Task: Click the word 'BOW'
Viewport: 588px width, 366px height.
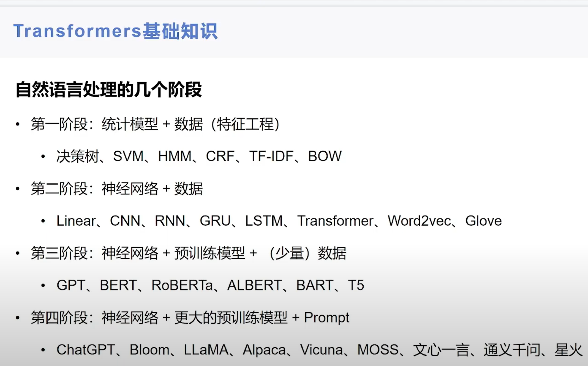Action: (x=325, y=156)
